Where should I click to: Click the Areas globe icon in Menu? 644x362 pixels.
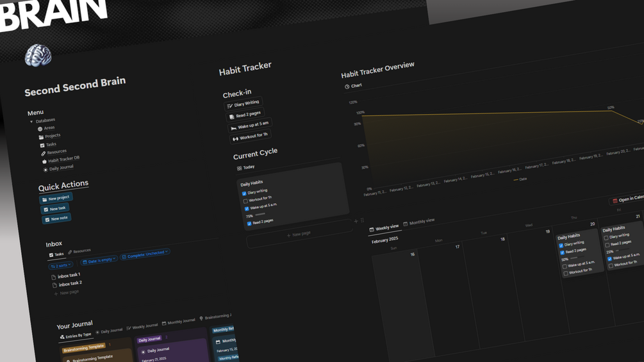pyautogui.click(x=40, y=129)
